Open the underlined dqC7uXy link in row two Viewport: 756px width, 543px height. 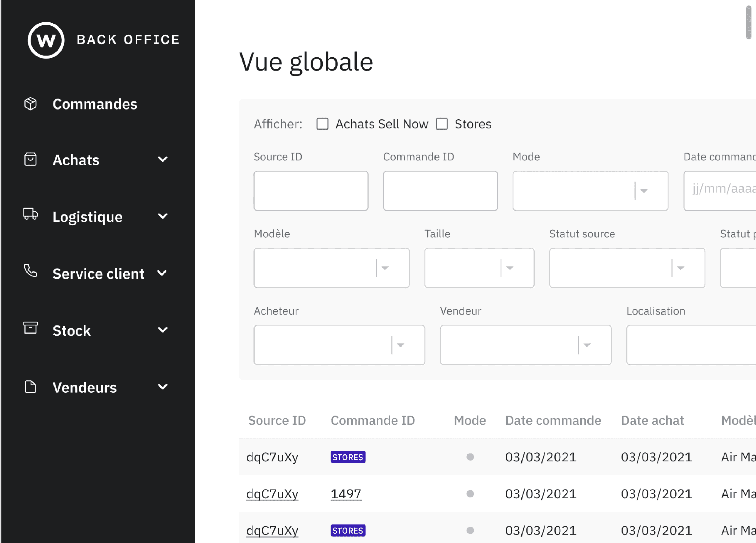pyautogui.click(x=272, y=494)
